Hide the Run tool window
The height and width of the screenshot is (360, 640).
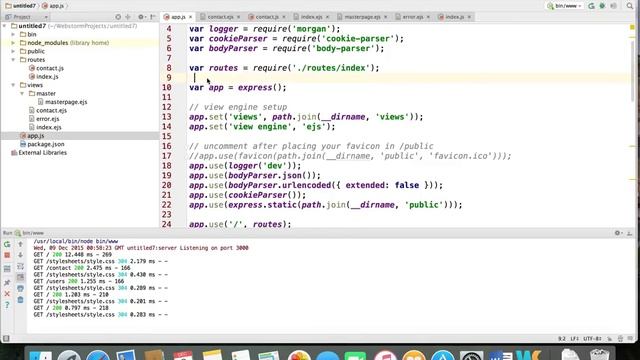(629, 233)
